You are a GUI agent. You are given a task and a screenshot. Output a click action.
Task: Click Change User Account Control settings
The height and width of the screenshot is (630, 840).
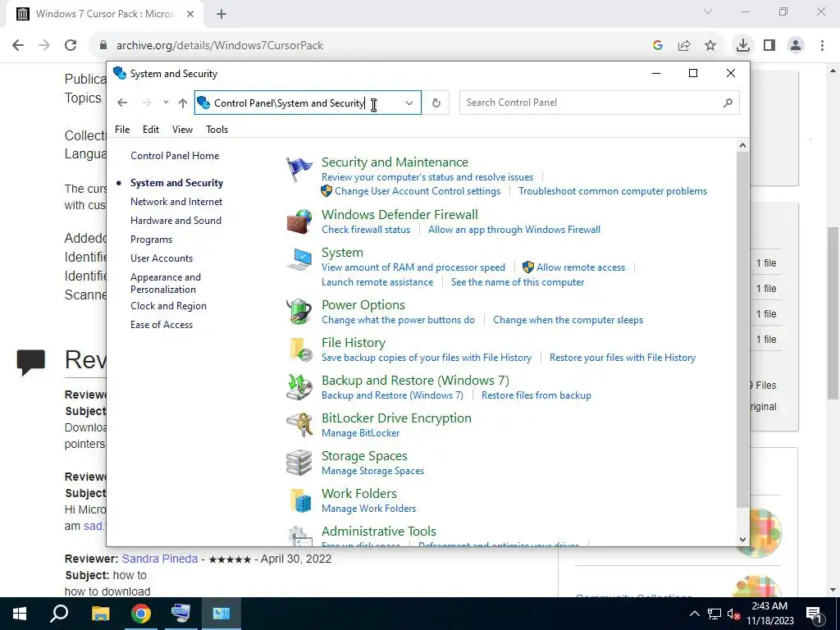418,191
